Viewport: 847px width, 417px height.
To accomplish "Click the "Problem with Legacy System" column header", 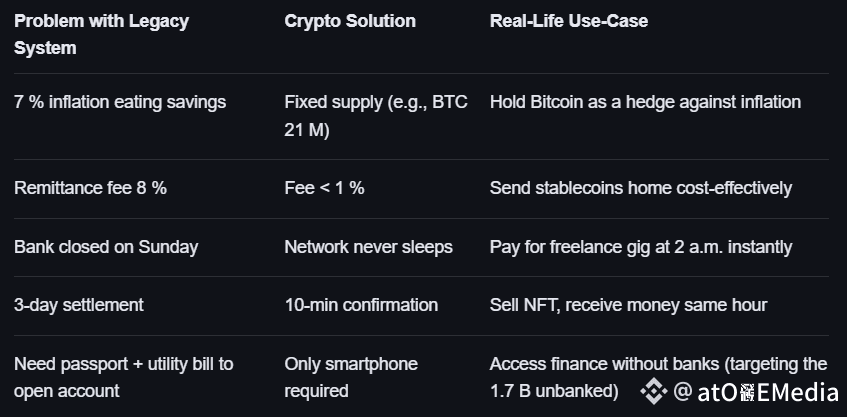I will click(101, 34).
